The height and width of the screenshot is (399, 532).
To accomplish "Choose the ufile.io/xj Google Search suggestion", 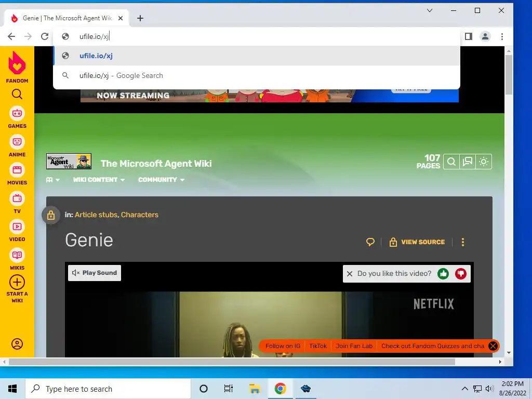I will click(x=257, y=75).
